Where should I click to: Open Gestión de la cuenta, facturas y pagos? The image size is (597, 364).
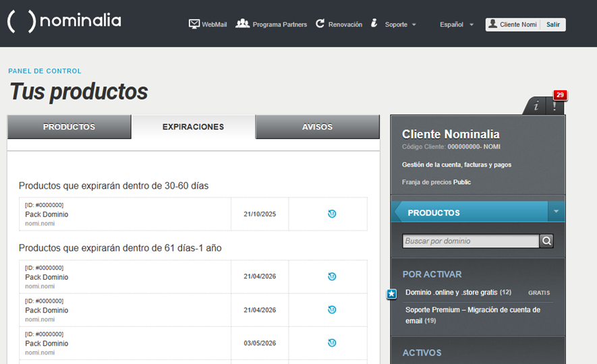coord(457,164)
